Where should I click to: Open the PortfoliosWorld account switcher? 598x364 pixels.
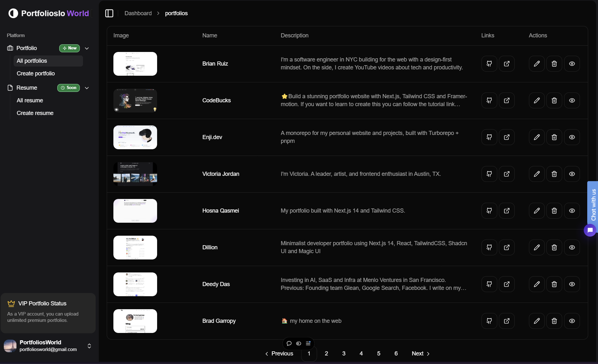[x=48, y=346]
